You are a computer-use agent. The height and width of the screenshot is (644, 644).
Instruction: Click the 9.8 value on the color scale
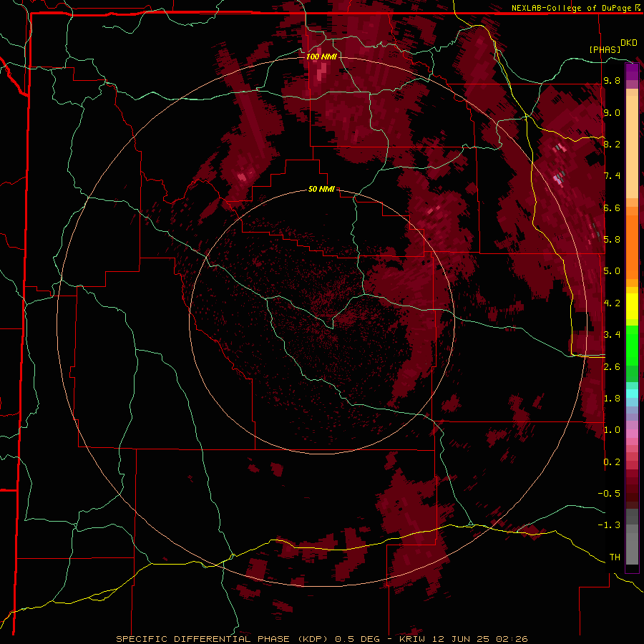pyautogui.click(x=612, y=80)
